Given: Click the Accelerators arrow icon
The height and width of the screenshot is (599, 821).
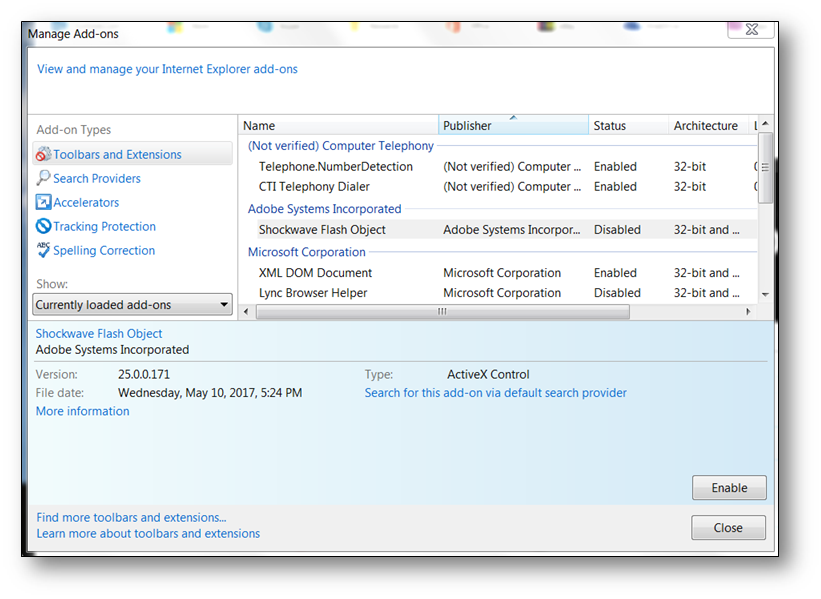Looking at the screenshot, I should click(43, 202).
